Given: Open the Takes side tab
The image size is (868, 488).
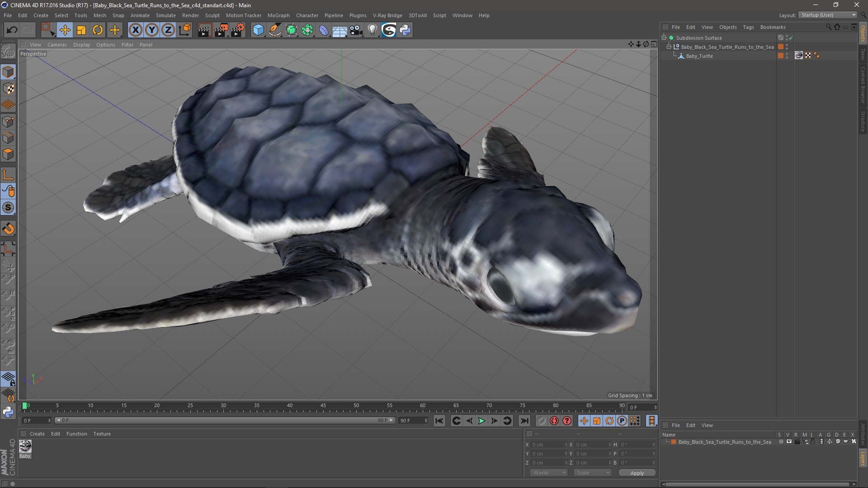Looking at the screenshot, I should 863,54.
